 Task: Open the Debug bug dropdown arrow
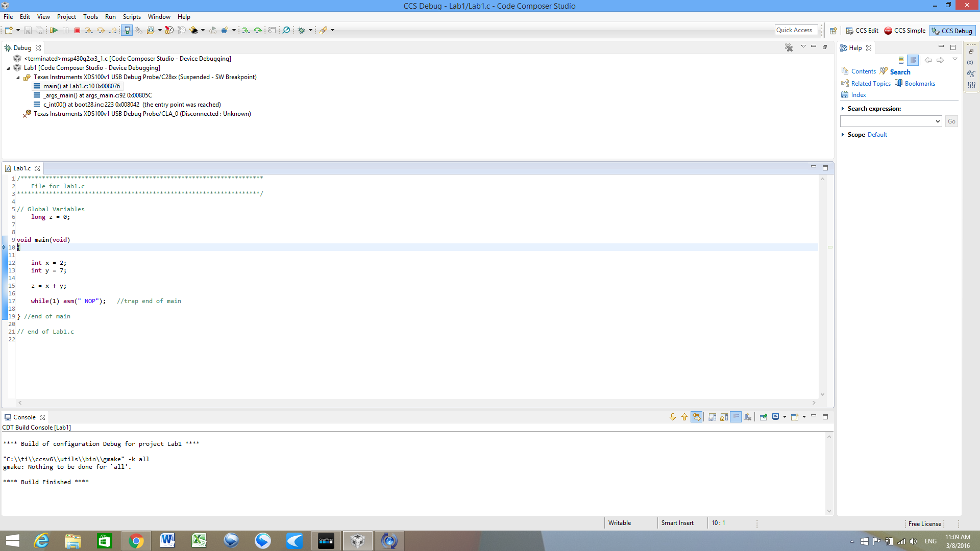click(310, 31)
